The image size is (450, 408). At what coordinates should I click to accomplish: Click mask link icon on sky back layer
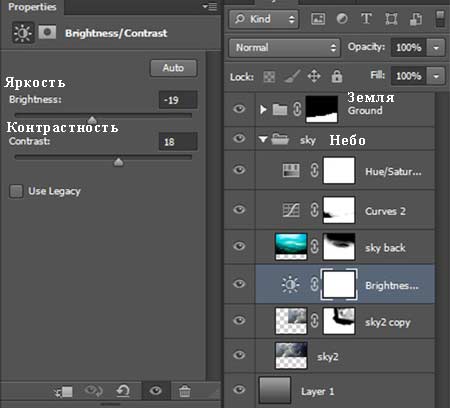click(x=314, y=246)
